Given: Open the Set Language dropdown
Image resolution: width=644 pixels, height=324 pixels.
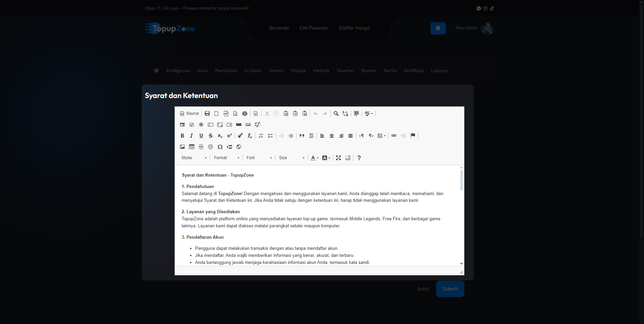Looking at the screenshot, I should coord(382,136).
